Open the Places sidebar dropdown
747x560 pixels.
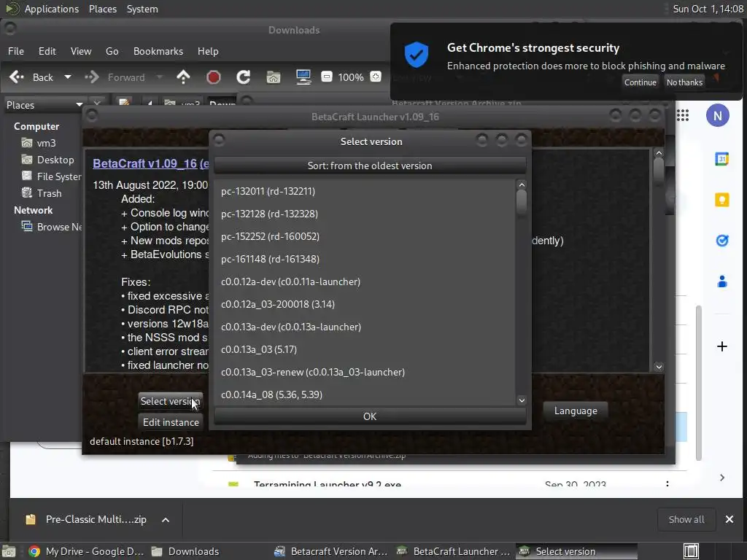pos(44,105)
